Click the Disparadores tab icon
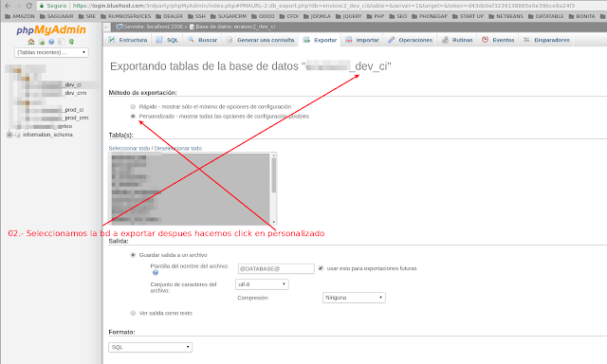607x364 pixels. [x=526, y=40]
